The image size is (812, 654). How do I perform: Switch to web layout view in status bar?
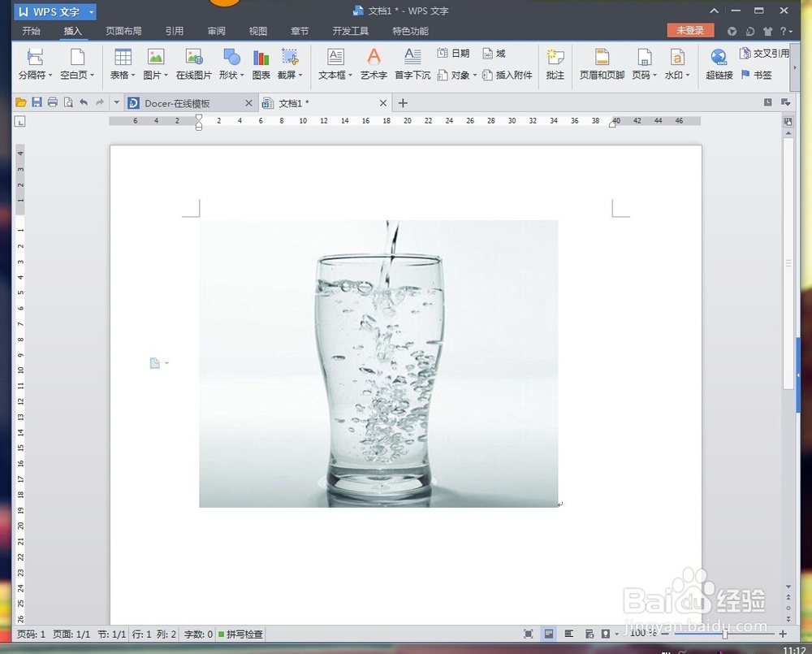click(x=589, y=634)
